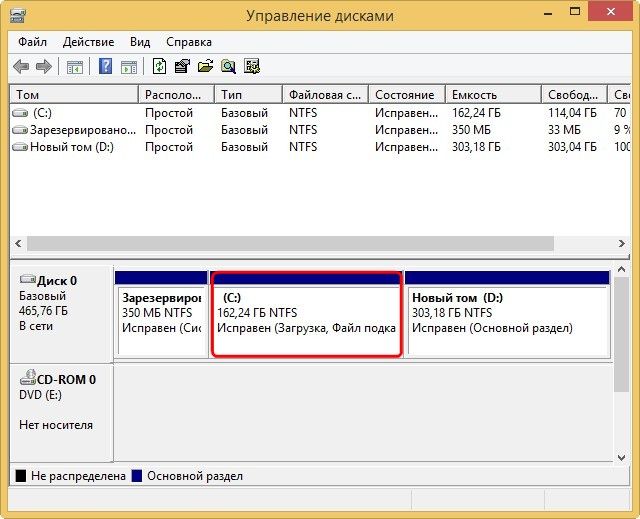The image size is (640, 519).
Task: Click the Disk Management window title icon
Action: [18, 16]
